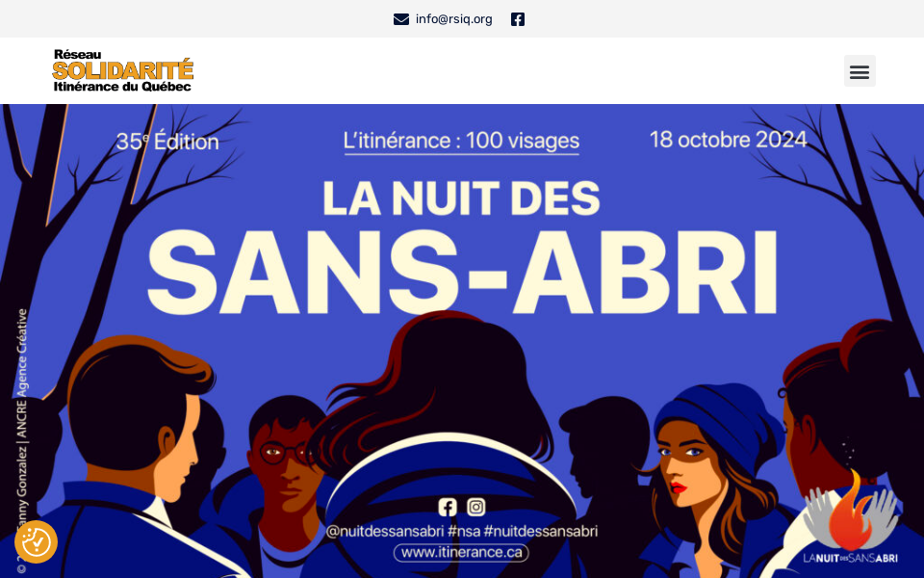The width and height of the screenshot is (924, 578).
Task: Click "L'itinérance : 100 visages" underlined text
Action: tap(461, 142)
